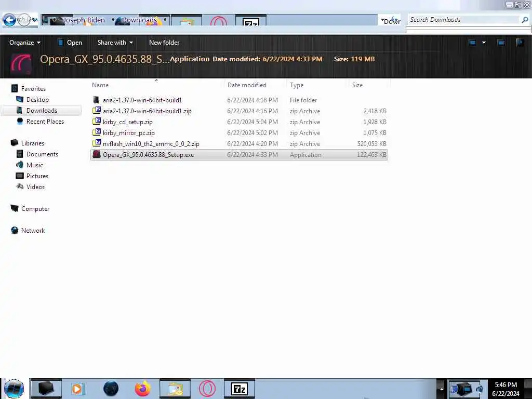Select the nvflash_win10_th2_emmc_0_0_2.zip file name

click(x=151, y=143)
